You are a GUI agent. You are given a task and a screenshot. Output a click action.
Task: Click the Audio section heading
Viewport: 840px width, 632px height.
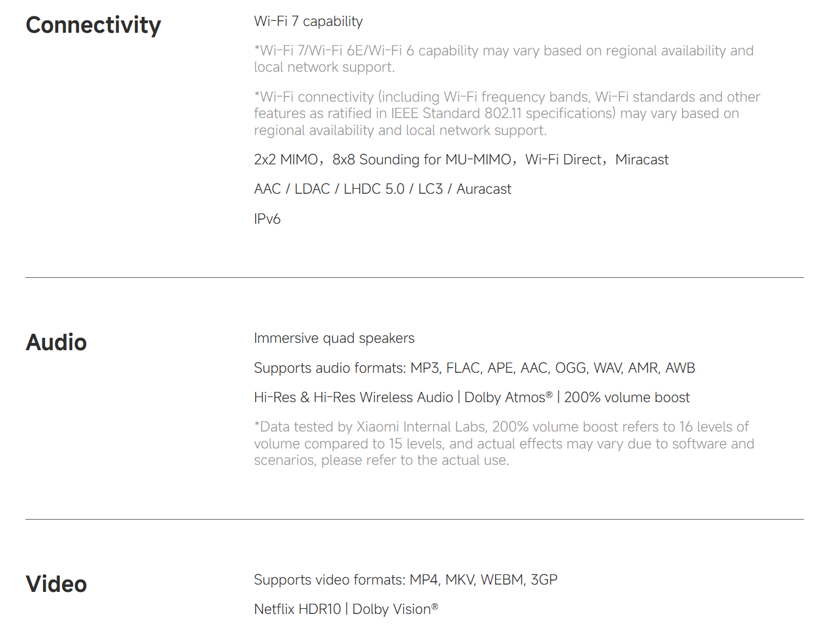[x=56, y=343]
